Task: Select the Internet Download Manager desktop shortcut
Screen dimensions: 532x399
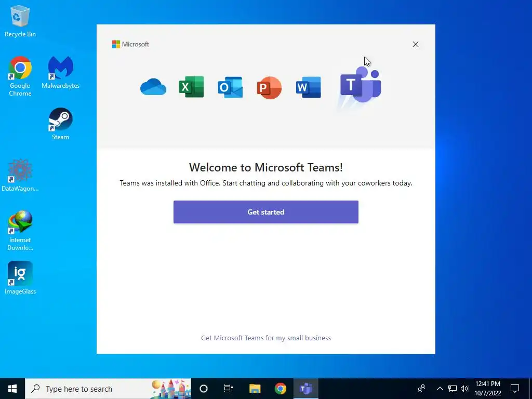Action: point(20,231)
